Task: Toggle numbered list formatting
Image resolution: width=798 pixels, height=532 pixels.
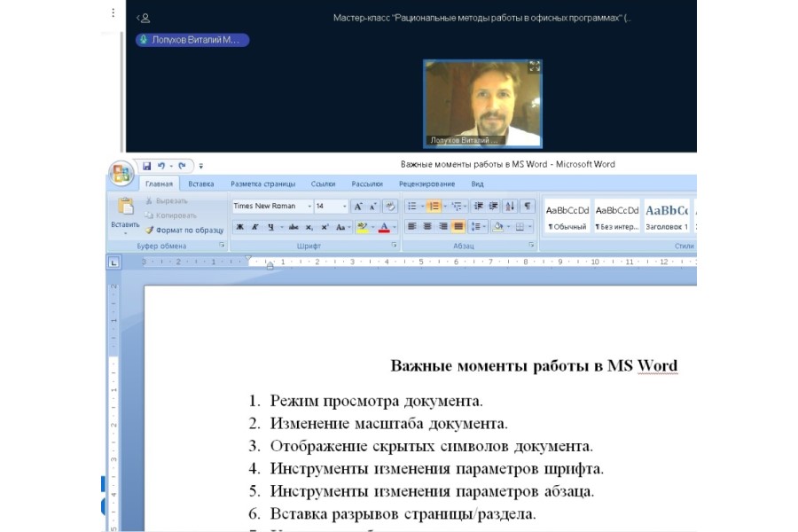Action: [433, 207]
